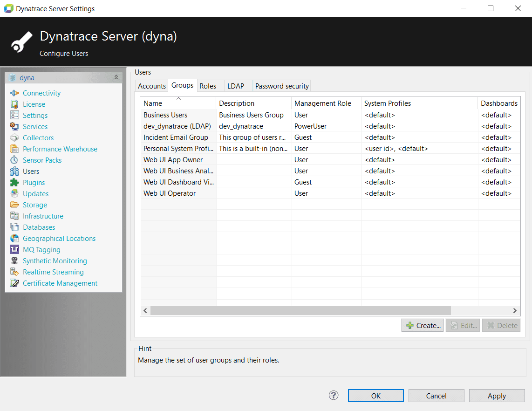Switch to the Accounts tab
Viewport: 532px width, 411px height.
152,86
